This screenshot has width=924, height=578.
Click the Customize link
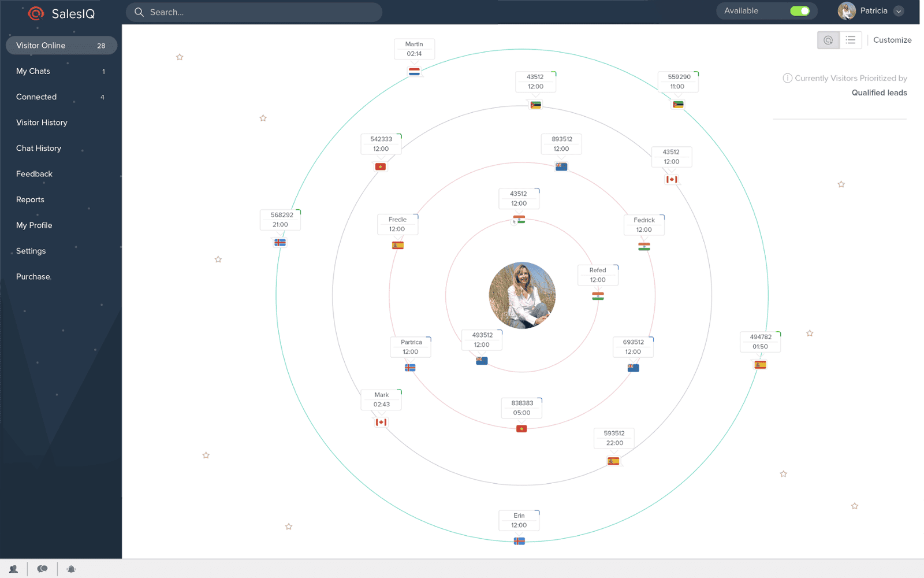click(892, 40)
